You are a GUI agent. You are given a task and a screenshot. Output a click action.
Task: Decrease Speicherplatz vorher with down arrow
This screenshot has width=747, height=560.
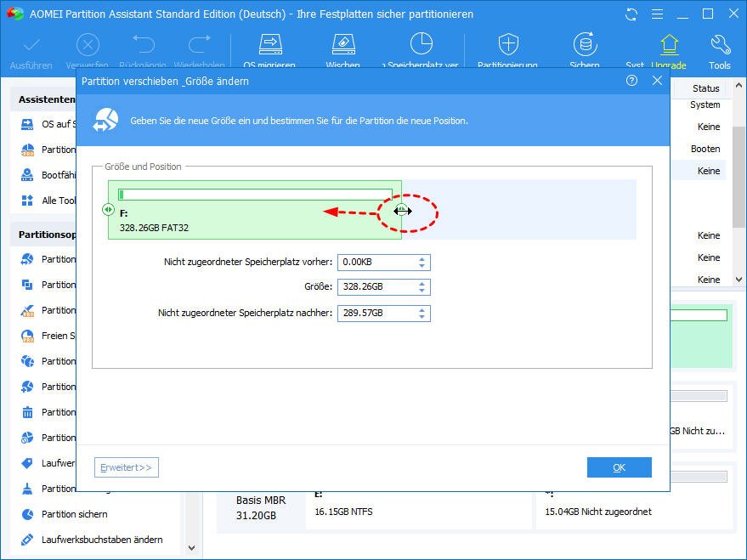click(422, 266)
